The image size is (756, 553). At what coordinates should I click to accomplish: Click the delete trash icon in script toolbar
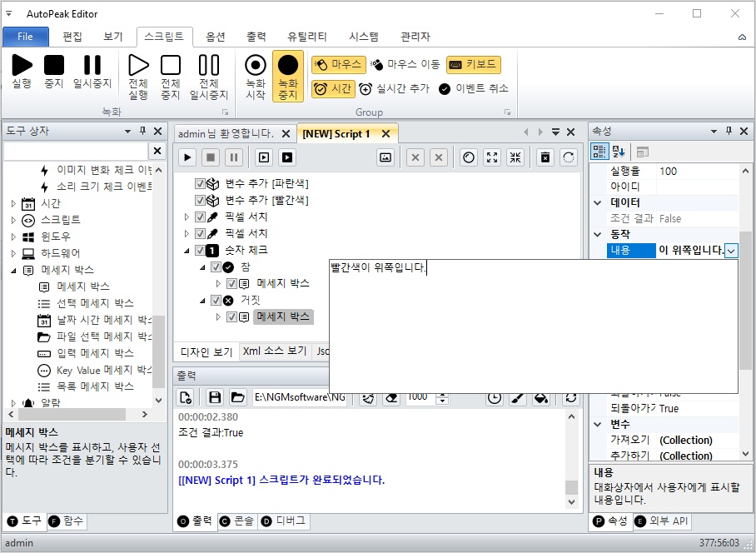click(x=545, y=157)
